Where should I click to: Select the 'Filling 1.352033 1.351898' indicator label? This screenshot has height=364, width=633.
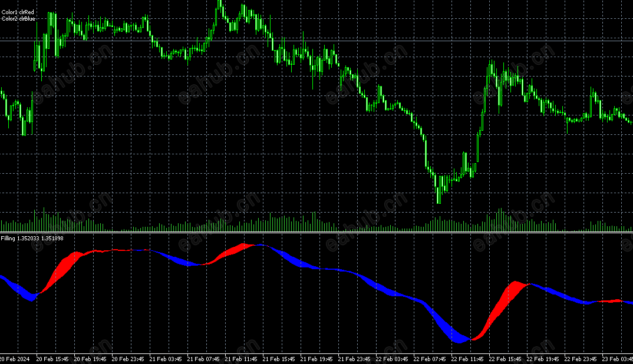coord(32,239)
